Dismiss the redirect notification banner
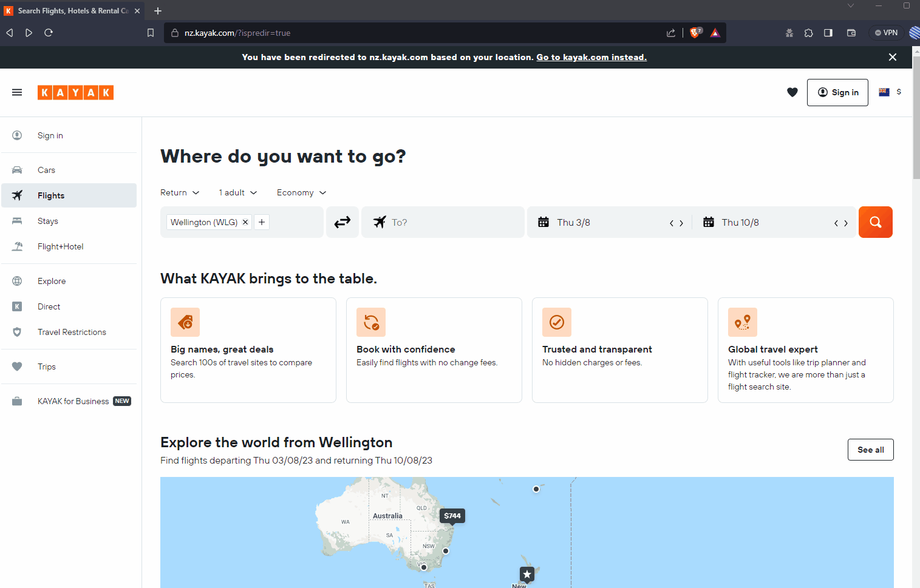920x588 pixels. click(x=893, y=57)
